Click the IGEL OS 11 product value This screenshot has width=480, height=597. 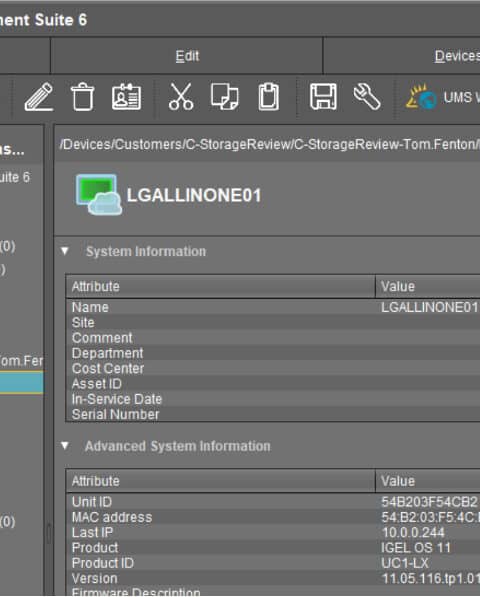point(416,548)
